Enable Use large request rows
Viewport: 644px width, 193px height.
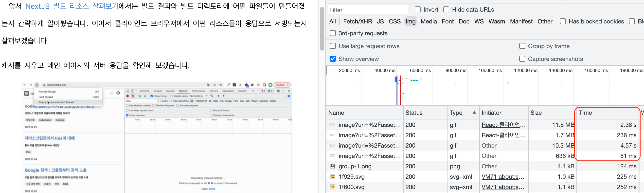coord(333,46)
